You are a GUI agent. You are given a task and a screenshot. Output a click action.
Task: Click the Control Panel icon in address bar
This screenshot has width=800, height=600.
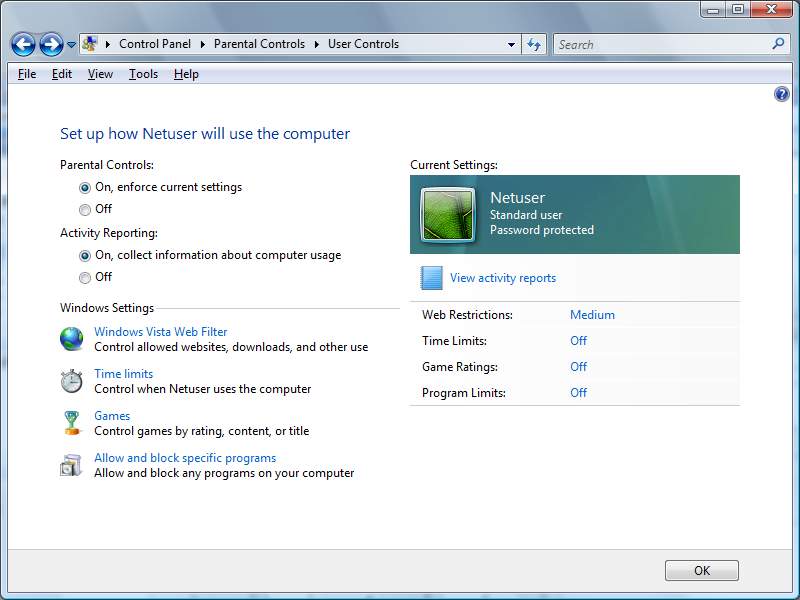click(90, 44)
